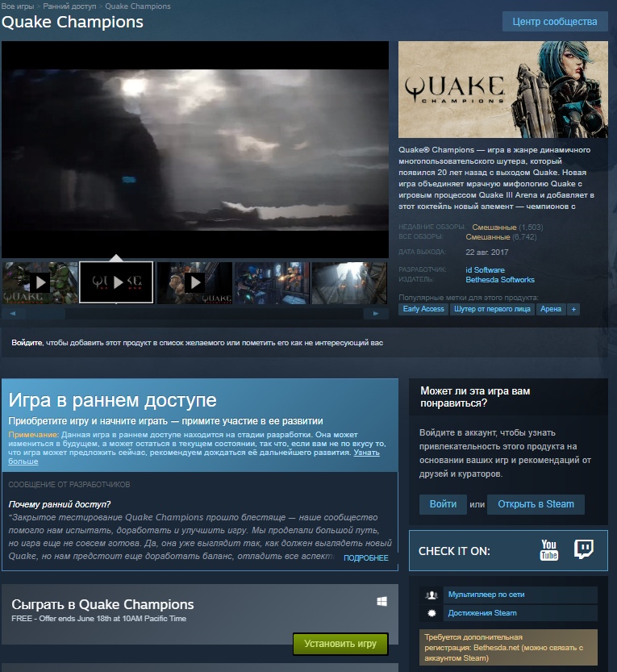The height and width of the screenshot is (672, 617).
Task: Open the Quake Champions breadcrumb
Action: tap(138, 6)
